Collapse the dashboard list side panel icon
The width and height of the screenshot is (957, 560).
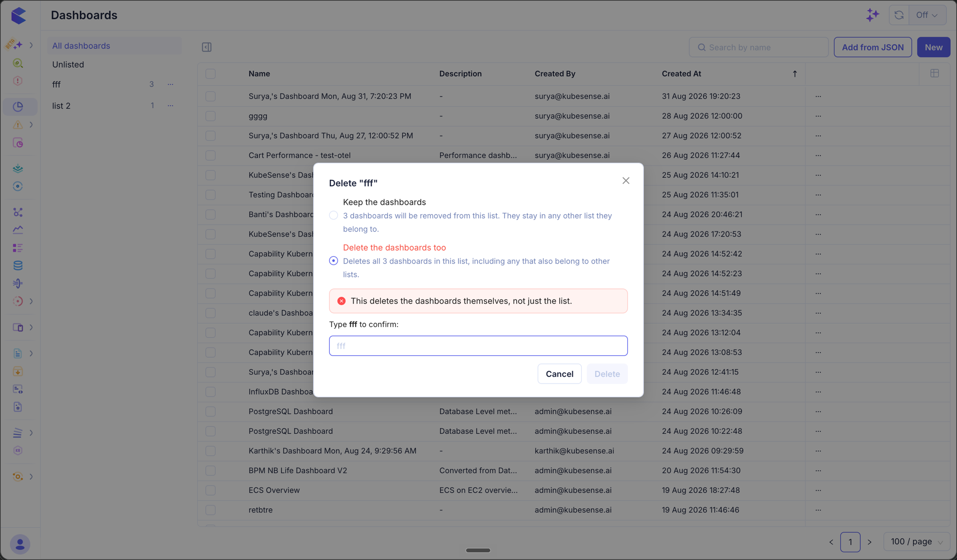click(207, 47)
